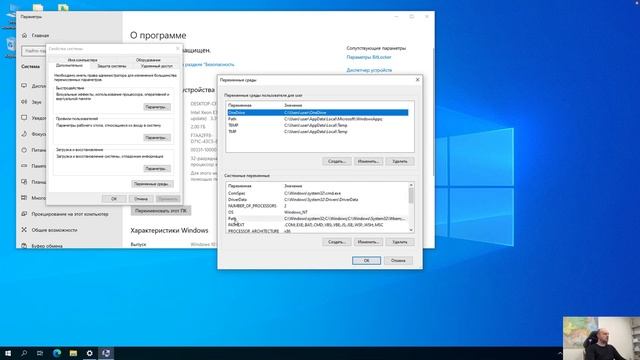This screenshot has height=360, width=640.
Task: Cancel the Переменные среды dialog with Отмена
Action: [398, 260]
